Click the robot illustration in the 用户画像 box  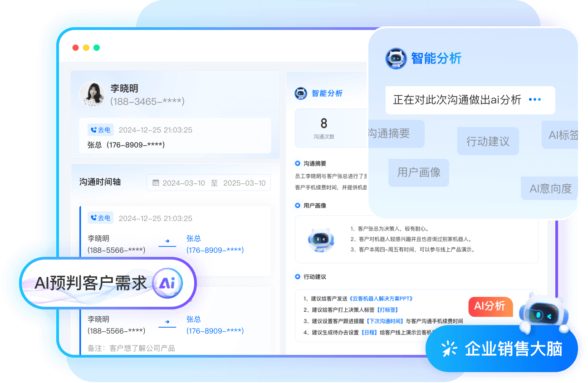pyautogui.click(x=321, y=239)
